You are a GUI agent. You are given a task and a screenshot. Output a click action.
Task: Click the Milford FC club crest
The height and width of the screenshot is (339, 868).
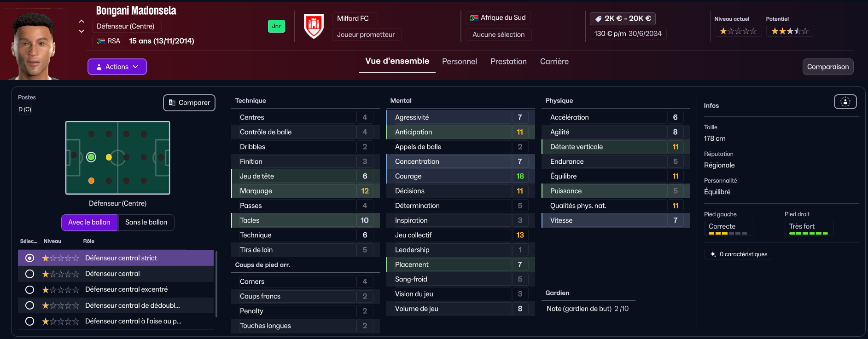tap(314, 26)
